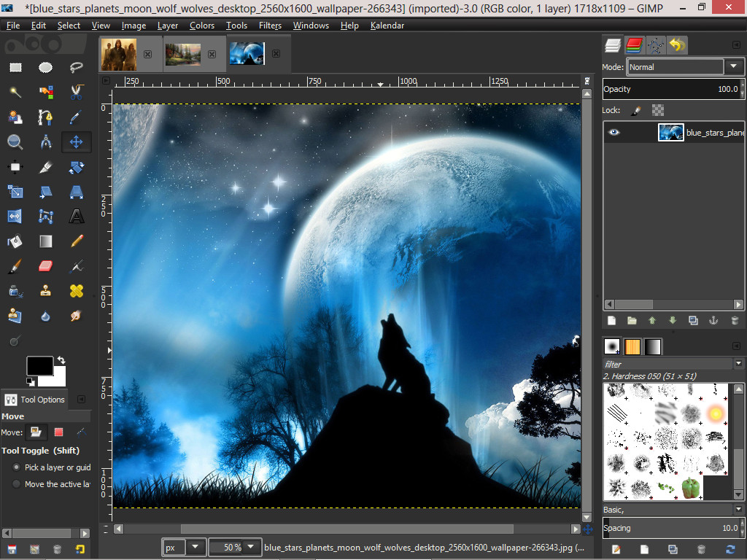Set Move mode to path
This screenshot has height=560, width=747.
pyautogui.click(x=81, y=432)
